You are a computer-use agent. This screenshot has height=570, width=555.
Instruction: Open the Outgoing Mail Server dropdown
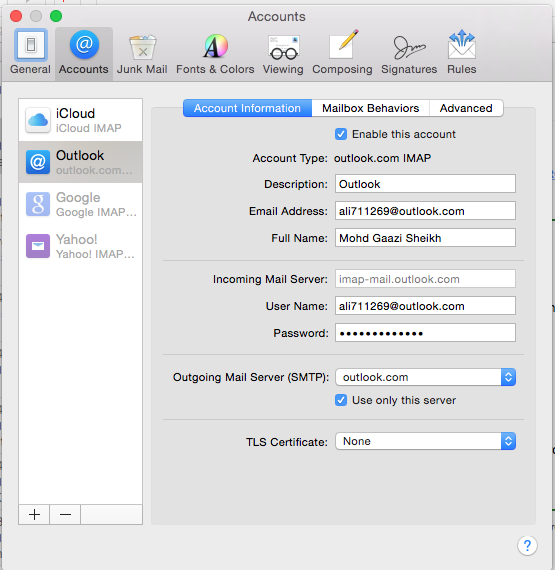[425, 377]
